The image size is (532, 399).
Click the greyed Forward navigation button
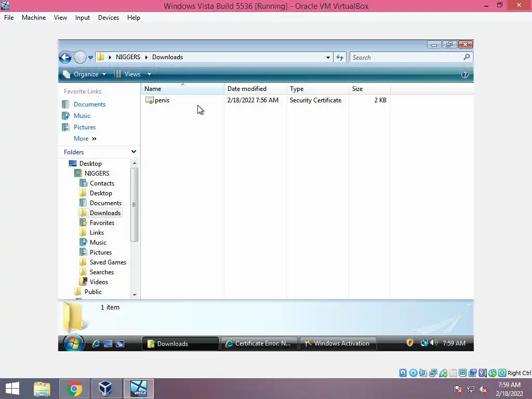tap(80, 57)
